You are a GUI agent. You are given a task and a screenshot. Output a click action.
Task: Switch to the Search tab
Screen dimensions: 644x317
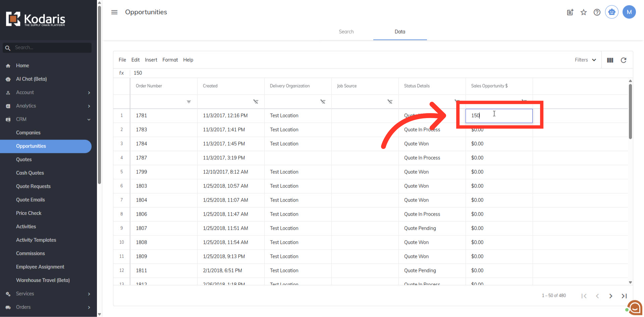346,32
